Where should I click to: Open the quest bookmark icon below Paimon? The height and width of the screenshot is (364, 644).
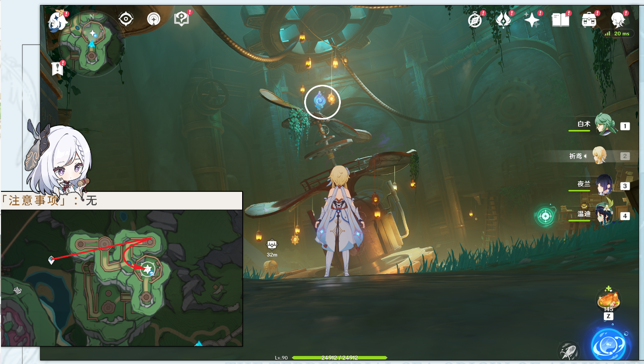(x=58, y=68)
